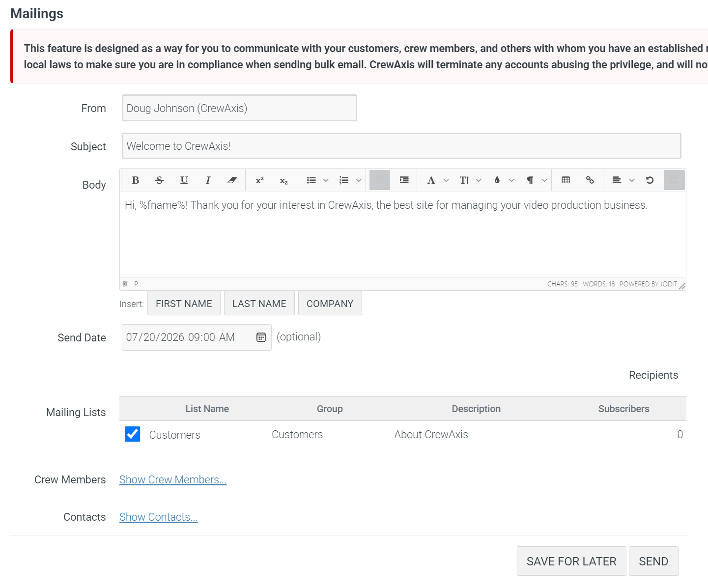Click the P element tag in status bar
This screenshot has height=588, width=708.
click(136, 284)
